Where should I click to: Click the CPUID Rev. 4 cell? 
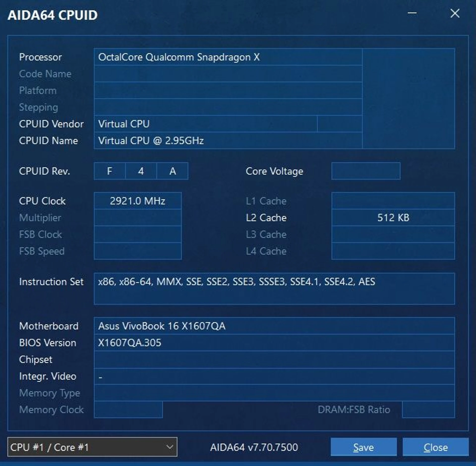point(141,171)
